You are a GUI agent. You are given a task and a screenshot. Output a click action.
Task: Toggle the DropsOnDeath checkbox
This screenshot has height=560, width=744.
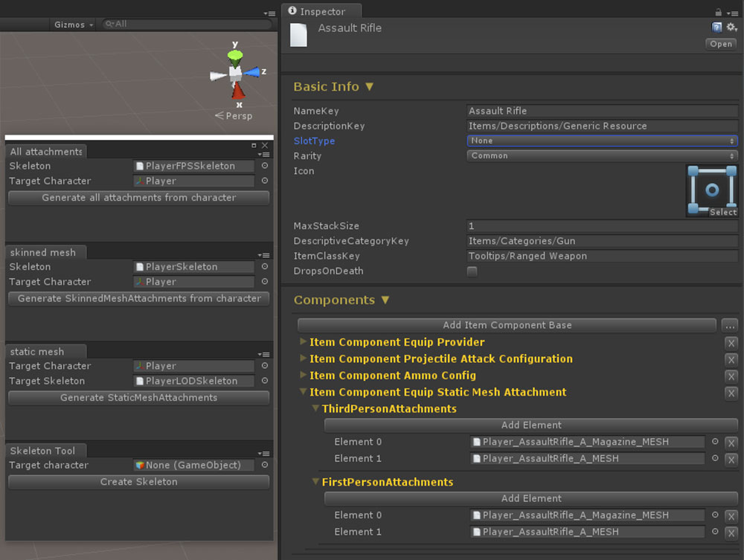pos(472,271)
